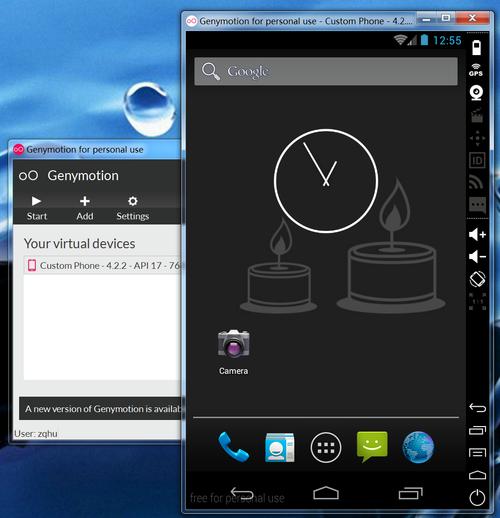Open the GPS widget in sidebar
The image size is (500, 518).
tap(476, 70)
